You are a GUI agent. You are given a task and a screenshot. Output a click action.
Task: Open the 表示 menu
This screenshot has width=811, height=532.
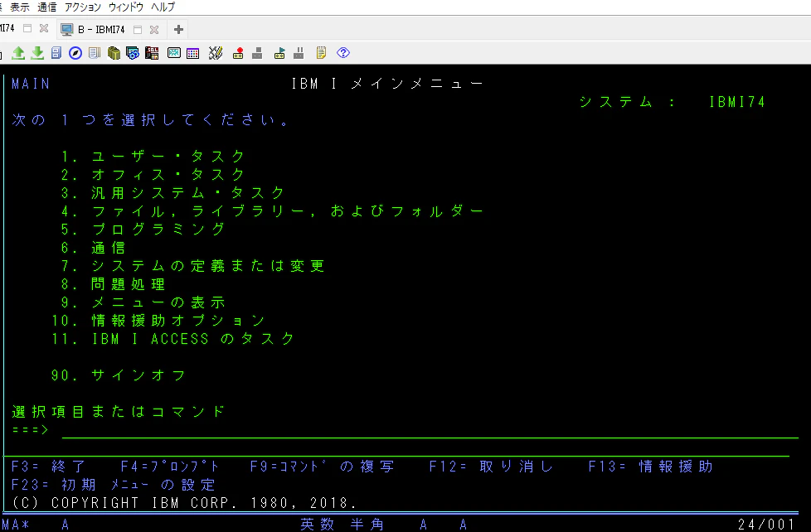pos(20,7)
